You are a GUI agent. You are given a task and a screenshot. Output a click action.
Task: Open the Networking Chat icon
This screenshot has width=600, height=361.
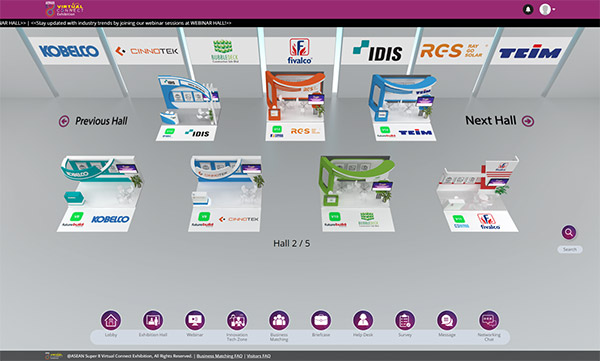[x=489, y=320]
